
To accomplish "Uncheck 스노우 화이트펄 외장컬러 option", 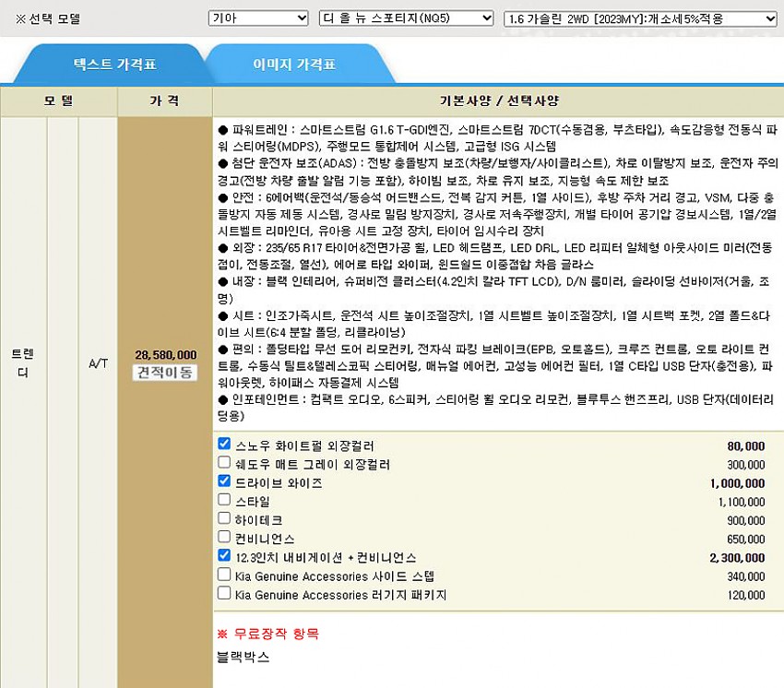I will (x=224, y=444).
